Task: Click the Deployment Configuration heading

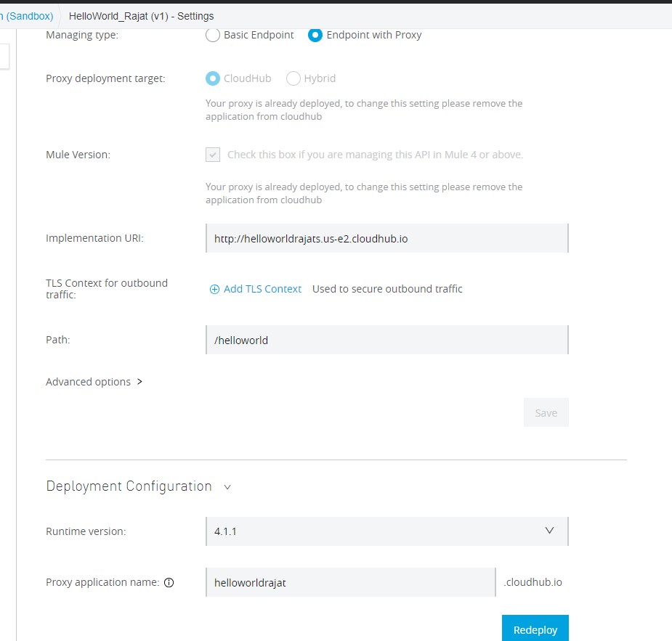Action: click(129, 486)
